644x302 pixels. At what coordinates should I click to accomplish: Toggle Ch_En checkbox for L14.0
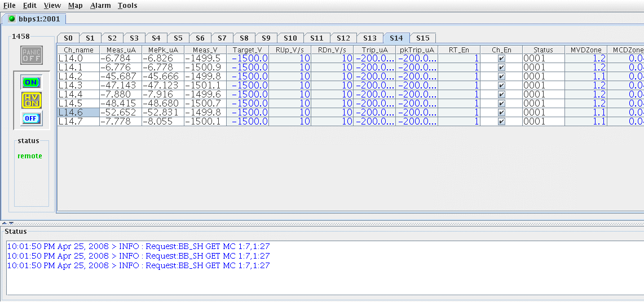(x=501, y=59)
